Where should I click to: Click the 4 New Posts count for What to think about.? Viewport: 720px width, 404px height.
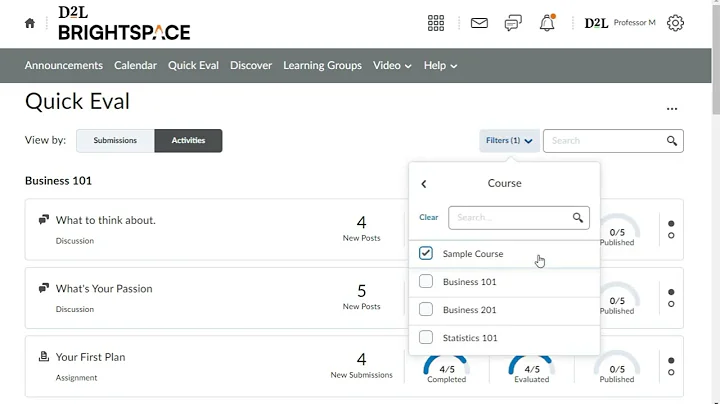(361, 229)
